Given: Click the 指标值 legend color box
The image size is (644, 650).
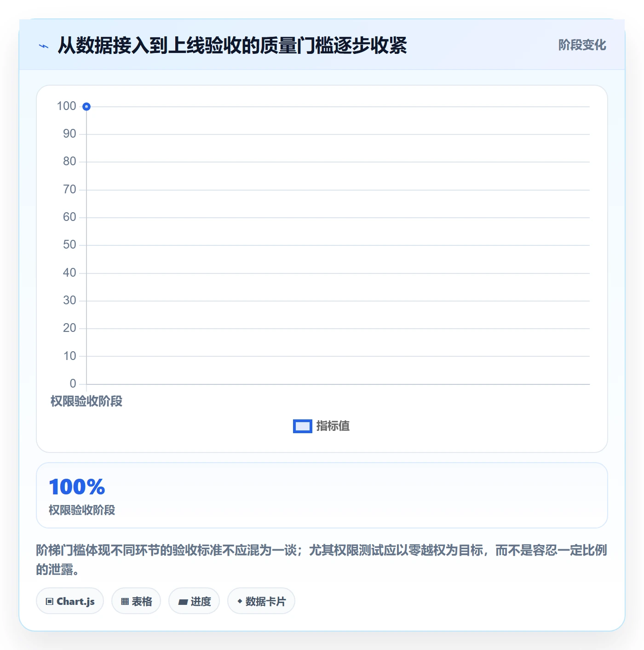Looking at the screenshot, I should point(303,426).
